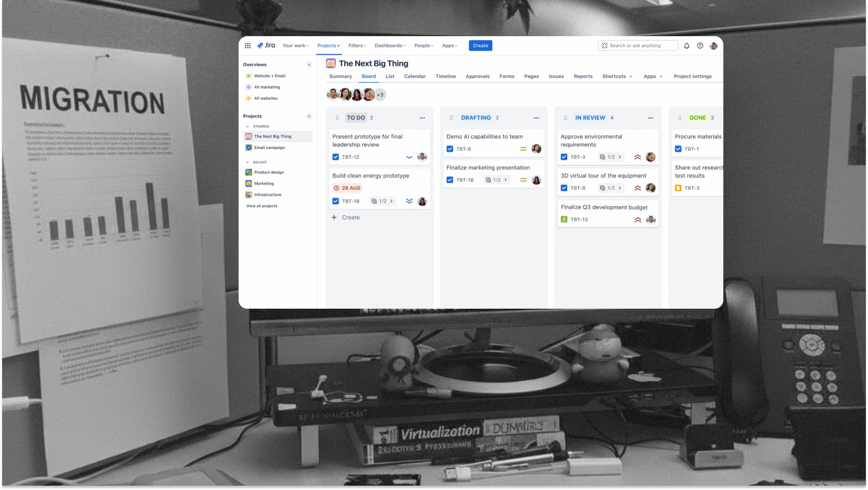
Task: Open the Filters dropdown menu
Action: tap(357, 46)
